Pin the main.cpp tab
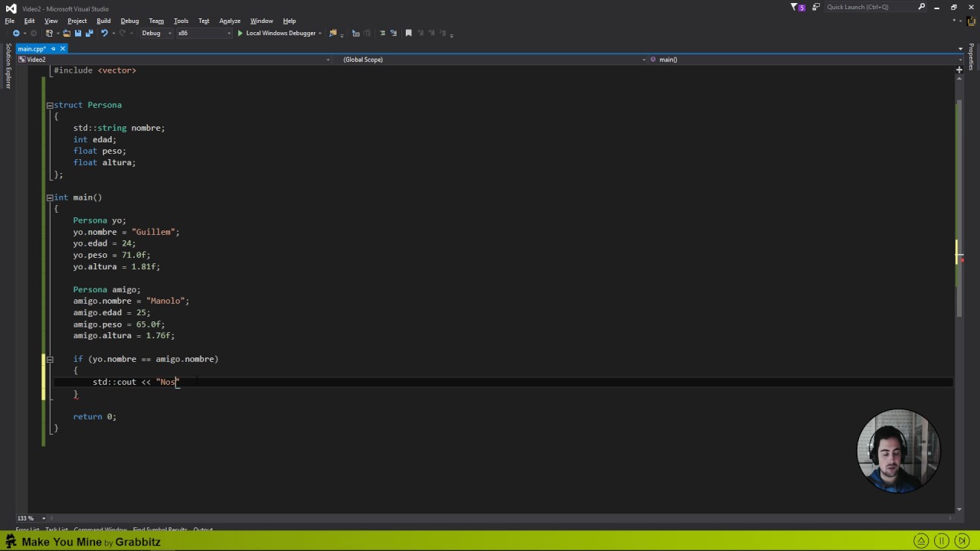980x551 pixels. [53, 49]
